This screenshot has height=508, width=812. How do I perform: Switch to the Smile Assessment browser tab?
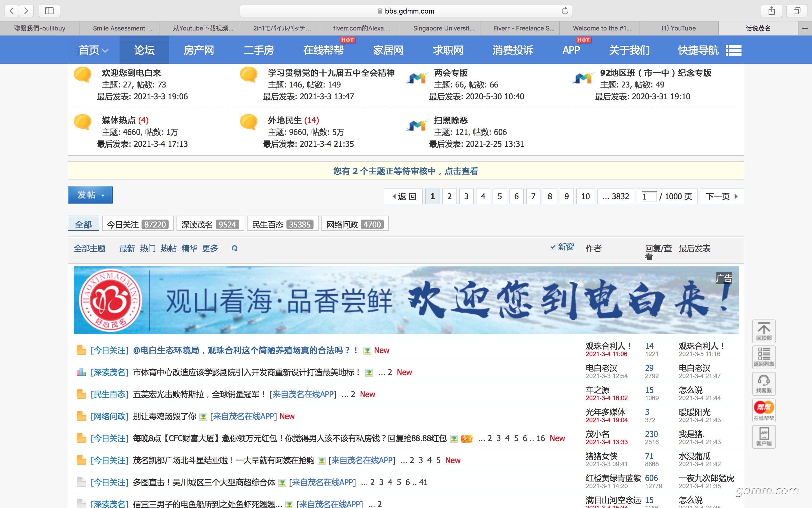[x=120, y=29]
